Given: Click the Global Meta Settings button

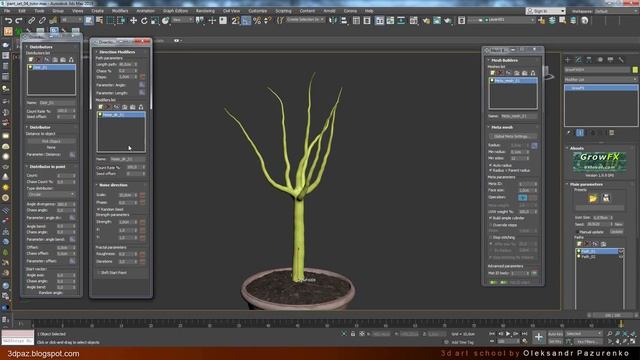Looking at the screenshot, I should point(513,136).
